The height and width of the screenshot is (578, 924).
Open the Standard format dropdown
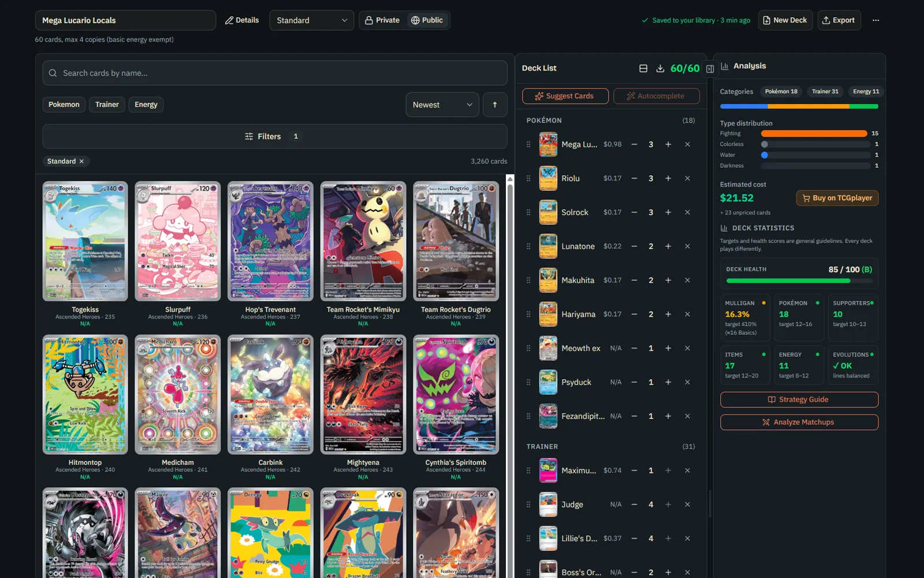coord(312,20)
